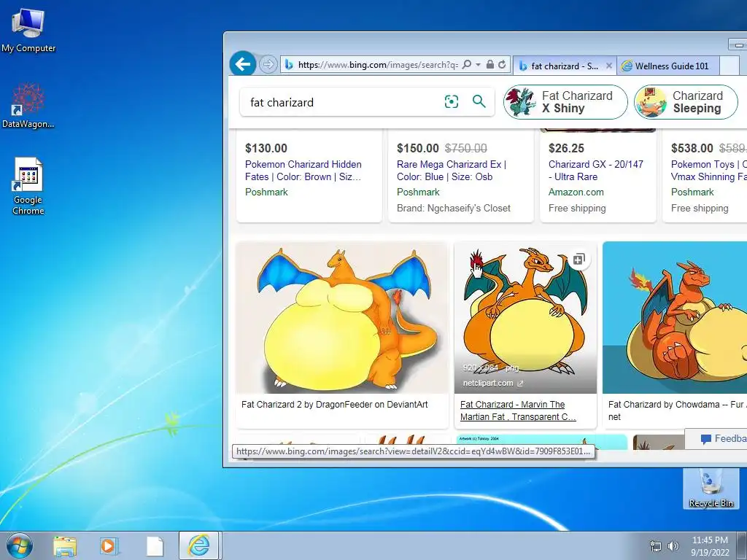Open 'Rare Mega Charizard Ex' product link
The width and height of the screenshot is (747, 560).
click(x=452, y=171)
